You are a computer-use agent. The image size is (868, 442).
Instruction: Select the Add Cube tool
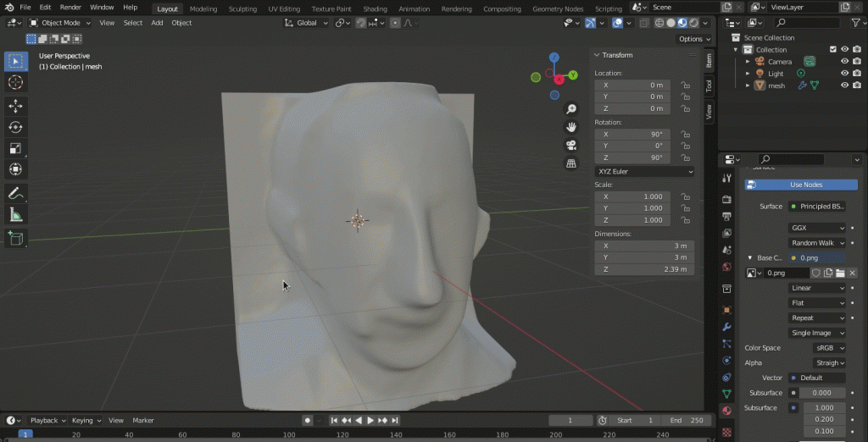(16, 239)
